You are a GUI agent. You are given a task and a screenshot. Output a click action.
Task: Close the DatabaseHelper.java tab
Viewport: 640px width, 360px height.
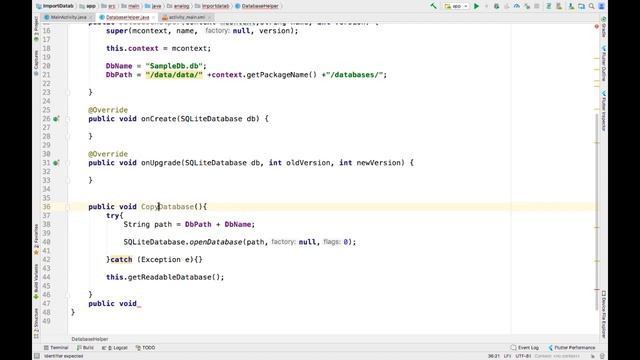click(x=154, y=18)
